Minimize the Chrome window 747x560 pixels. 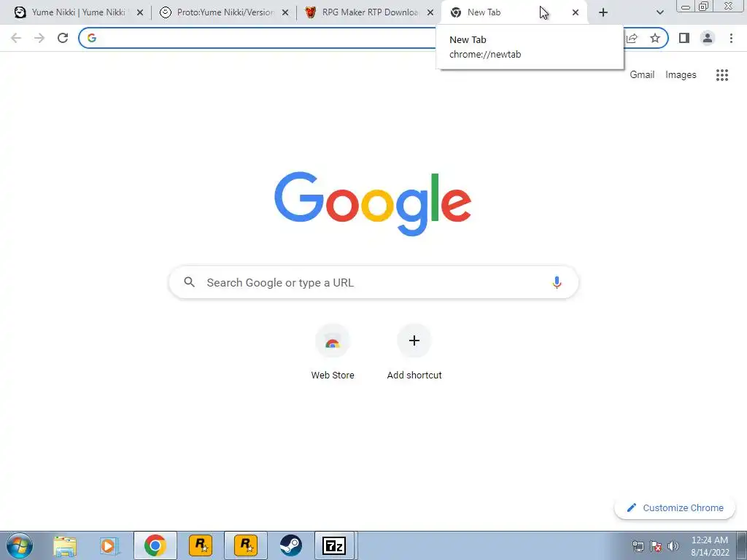pyautogui.click(x=686, y=7)
